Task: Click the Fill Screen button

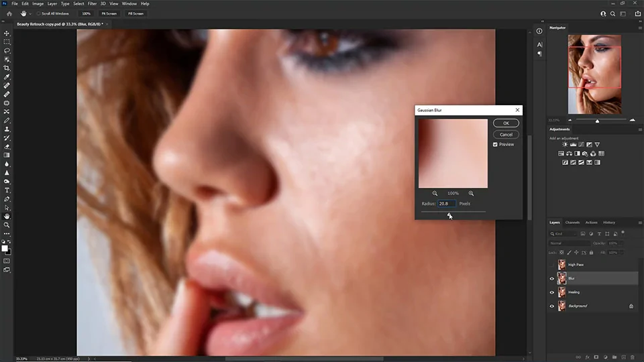Action: [136, 13]
